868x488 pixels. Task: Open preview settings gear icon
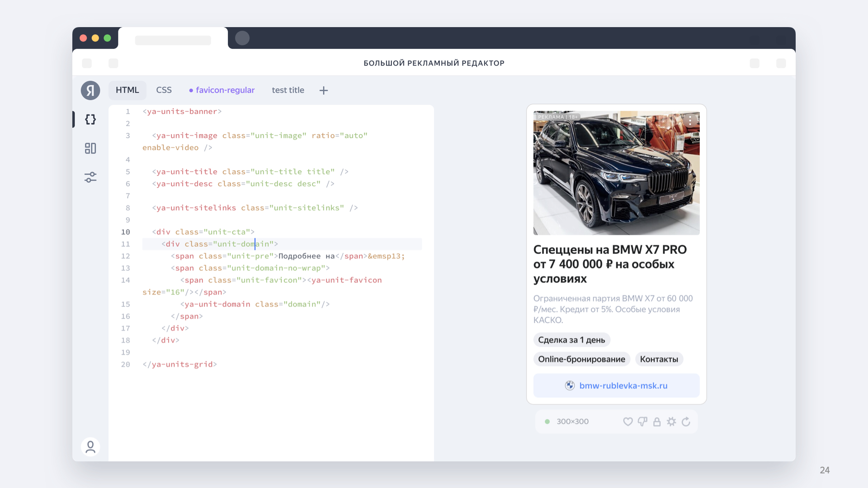pyautogui.click(x=671, y=422)
